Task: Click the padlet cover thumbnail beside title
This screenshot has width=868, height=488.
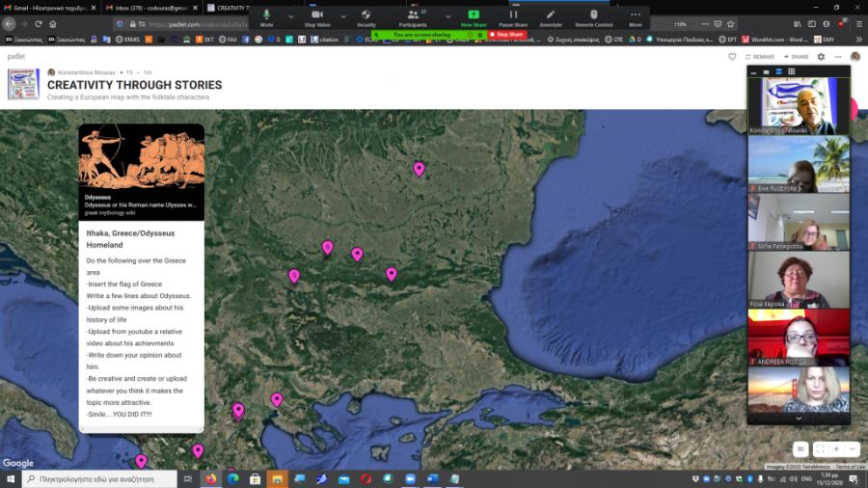Action: (x=23, y=84)
